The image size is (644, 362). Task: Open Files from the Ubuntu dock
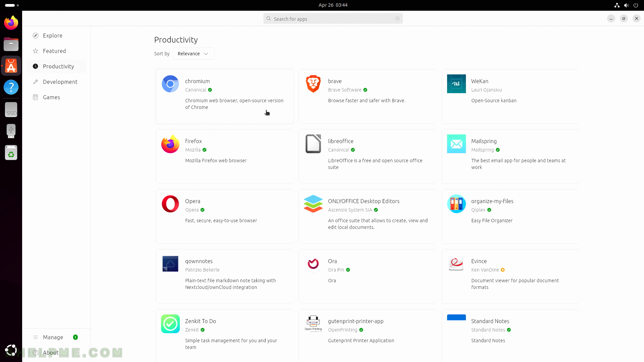pyautogui.click(x=11, y=44)
